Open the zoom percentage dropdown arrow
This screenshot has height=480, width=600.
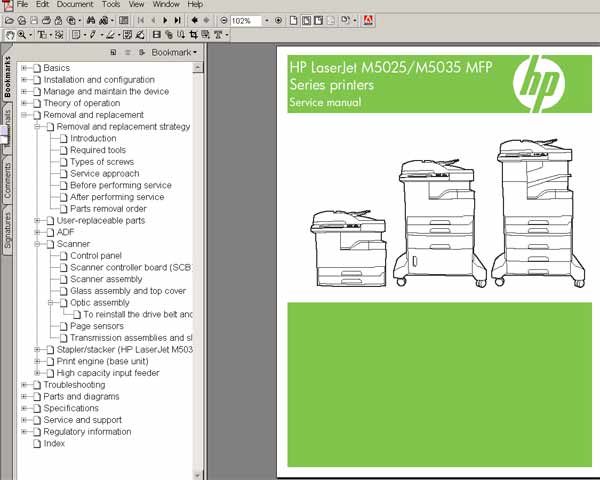[267, 20]
